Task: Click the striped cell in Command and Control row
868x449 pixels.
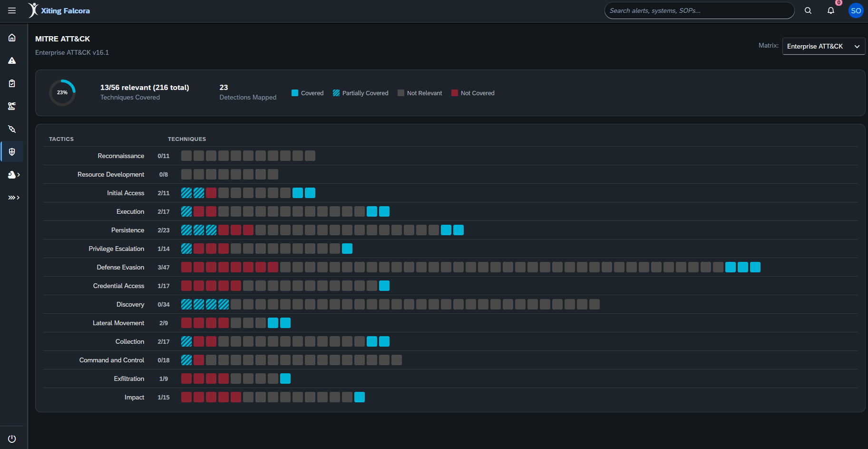Action: 186,360
